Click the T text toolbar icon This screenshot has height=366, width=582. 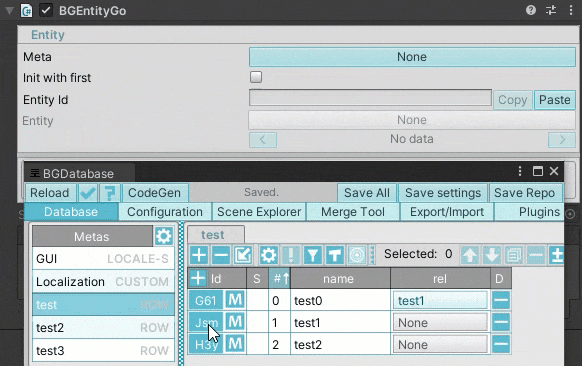(335, 255)
